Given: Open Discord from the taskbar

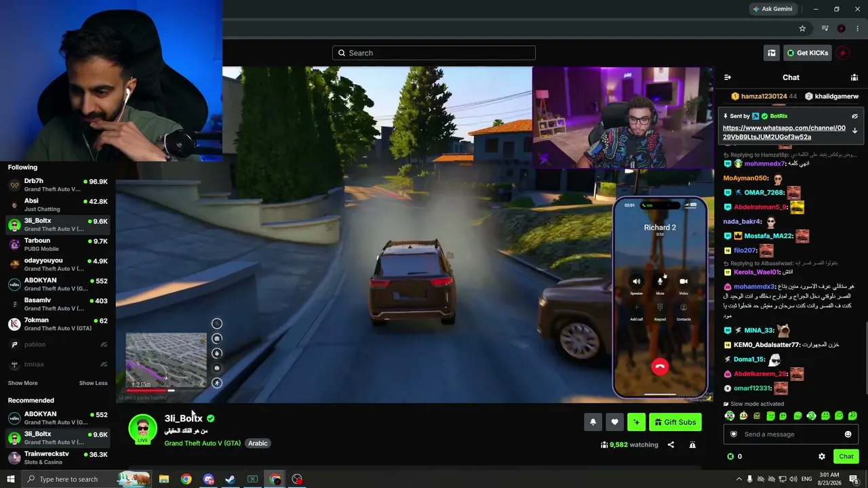Looking at the screenshot, I should [208, 479].
